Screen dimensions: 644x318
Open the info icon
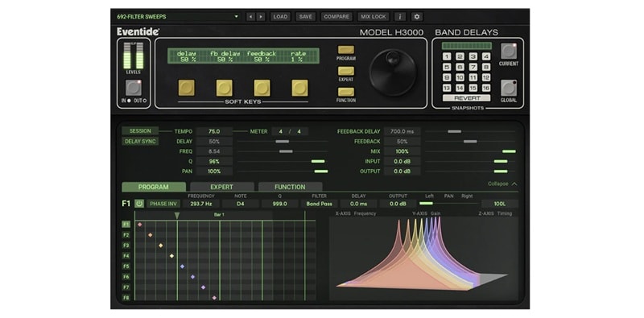point(400,17)
